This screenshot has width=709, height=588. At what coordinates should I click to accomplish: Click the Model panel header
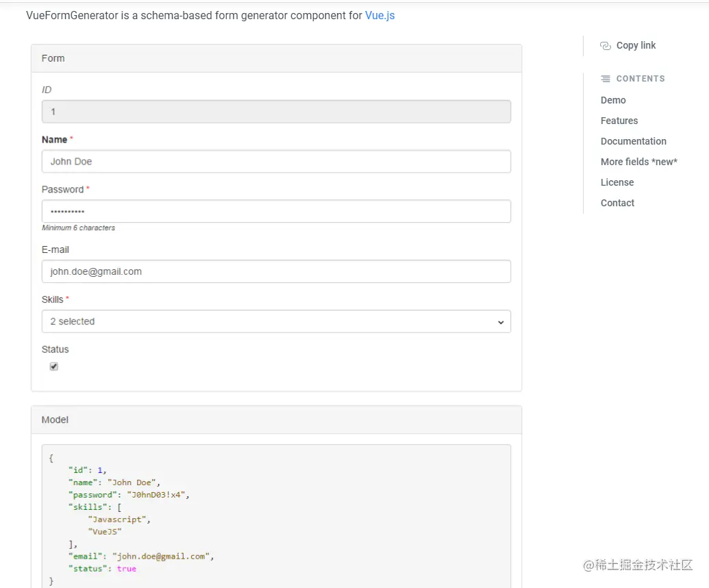pyautogui.click(x=276, y=419)
